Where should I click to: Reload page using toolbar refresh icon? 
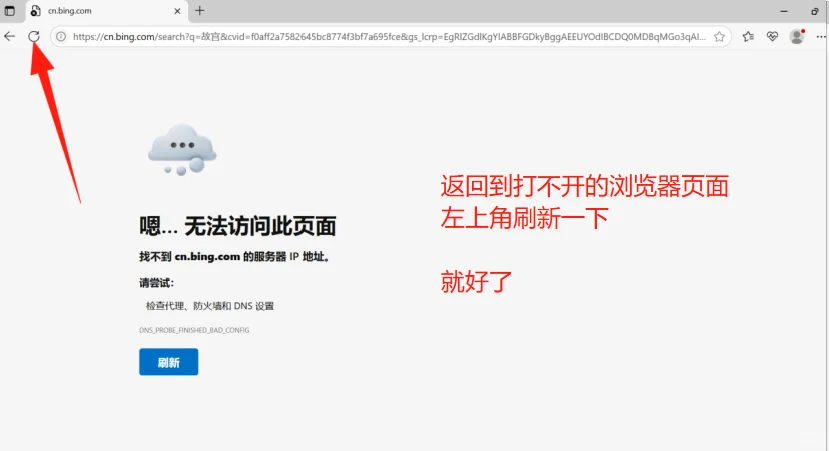34,36
